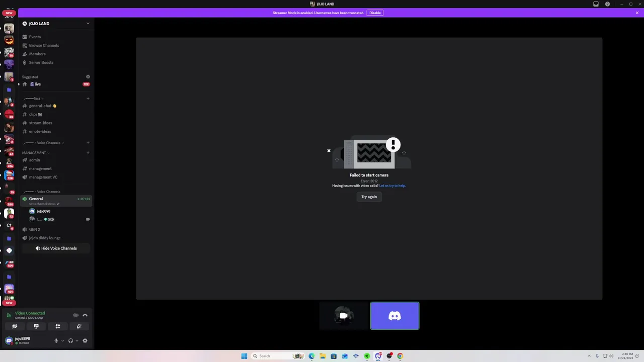The width and height of the screenshot is (644, 362).
Task: Open Microsoft Store from taskbar
Action: (x=334, y=356)
